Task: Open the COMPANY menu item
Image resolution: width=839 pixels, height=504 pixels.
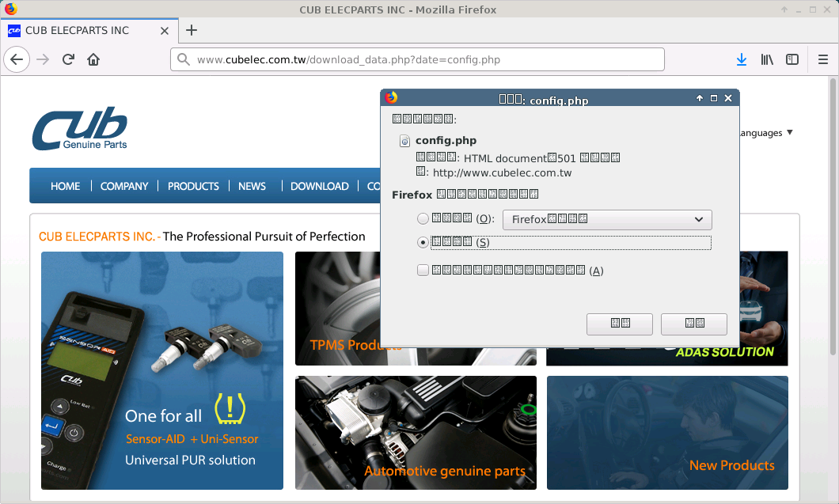Action: coord(124,186)
